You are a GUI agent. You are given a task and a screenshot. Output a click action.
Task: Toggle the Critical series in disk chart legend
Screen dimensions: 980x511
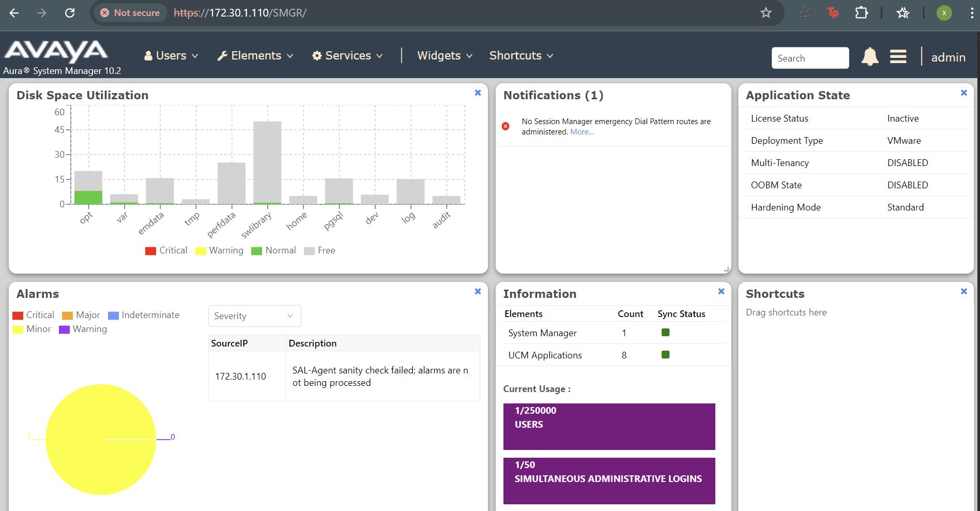[166, 251]
